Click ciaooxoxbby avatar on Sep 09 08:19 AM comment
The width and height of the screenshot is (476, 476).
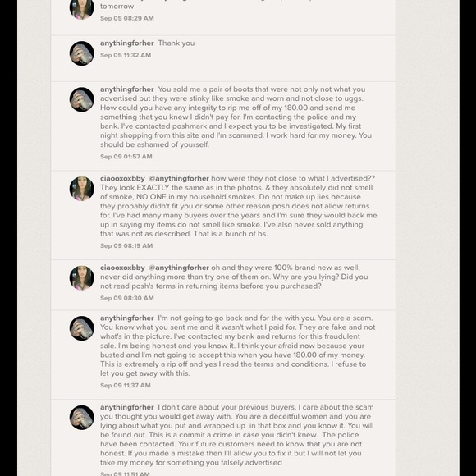click(82, 189)
